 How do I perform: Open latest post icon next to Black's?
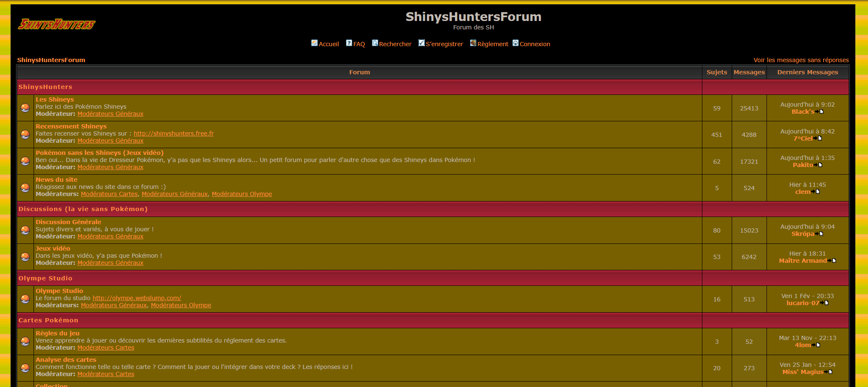819,112
